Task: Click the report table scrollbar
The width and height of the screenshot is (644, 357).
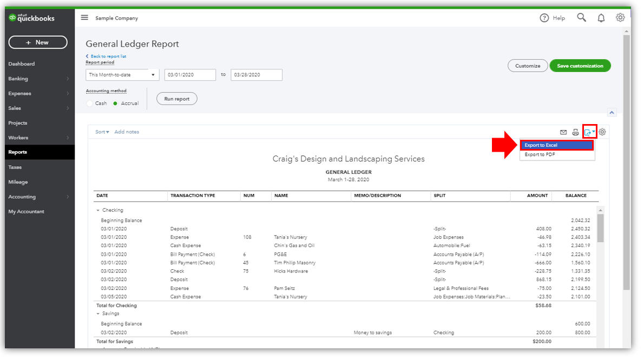Action: pos(601,228)
